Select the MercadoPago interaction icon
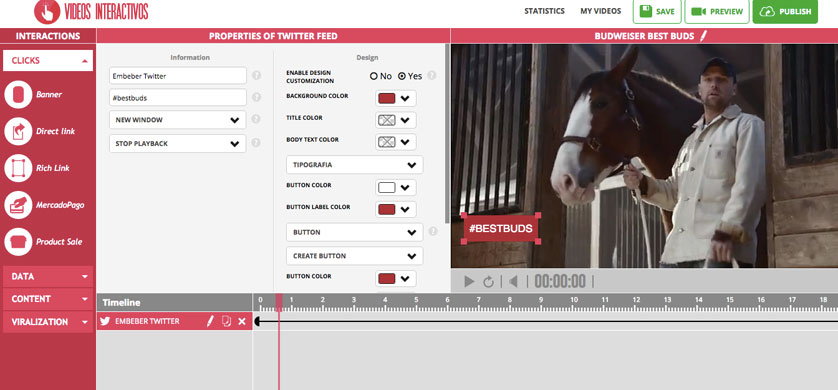 [x=18, y=205]
